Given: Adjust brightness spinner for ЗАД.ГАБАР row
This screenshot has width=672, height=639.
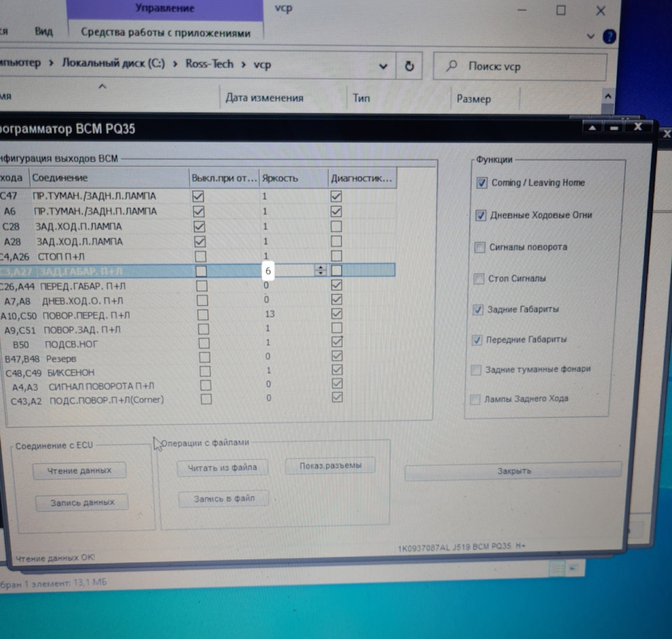Looking at the screenshot, I should pos(320,270).
